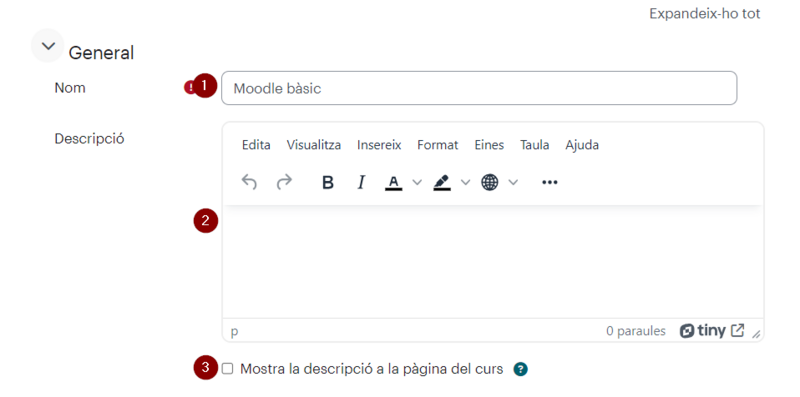Open the Edita menu
This screenshot has height=397, width=800.
(256, 145)
